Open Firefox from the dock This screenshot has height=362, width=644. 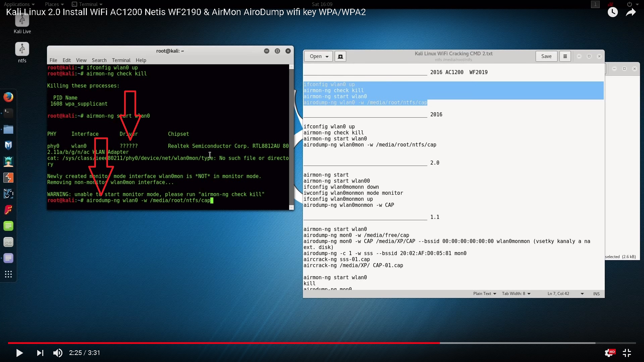(x=8, y=97)
